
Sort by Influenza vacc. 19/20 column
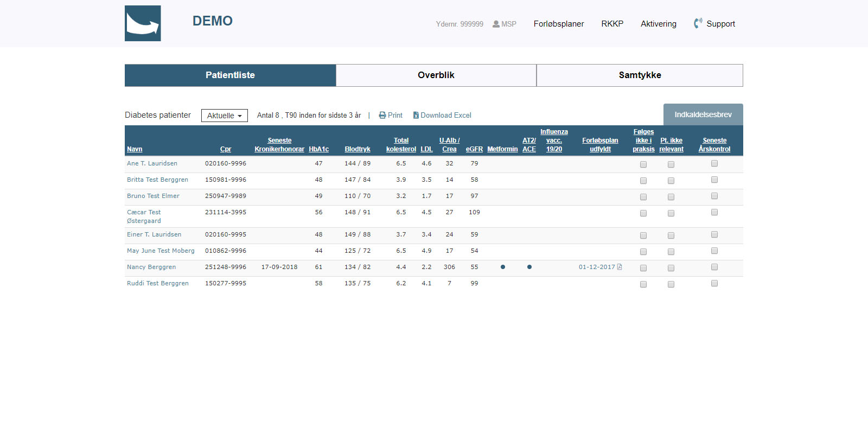(554, 140)
